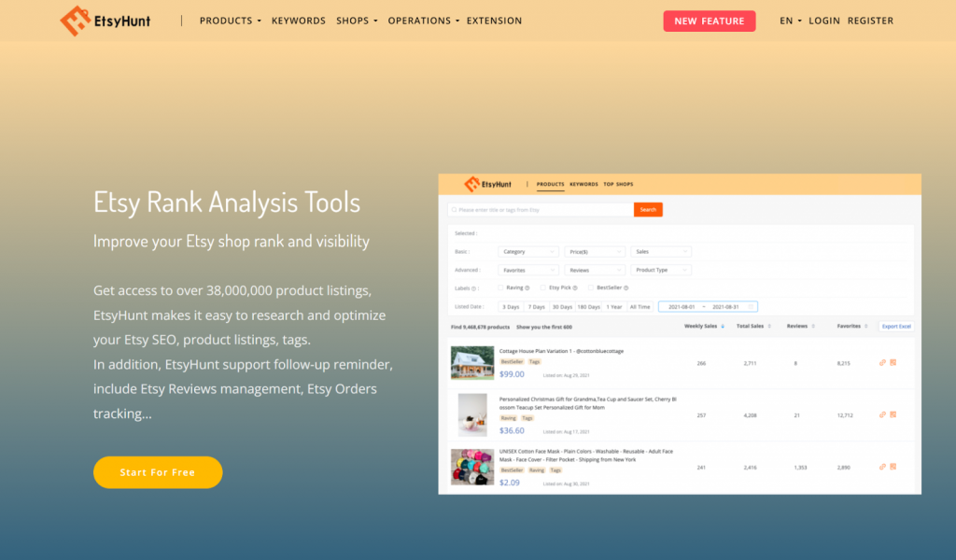Expand the EN language selector

point(790,21)
